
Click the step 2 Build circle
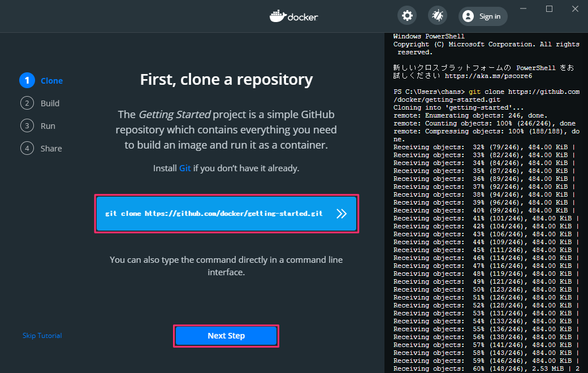[x=27, y=103]
